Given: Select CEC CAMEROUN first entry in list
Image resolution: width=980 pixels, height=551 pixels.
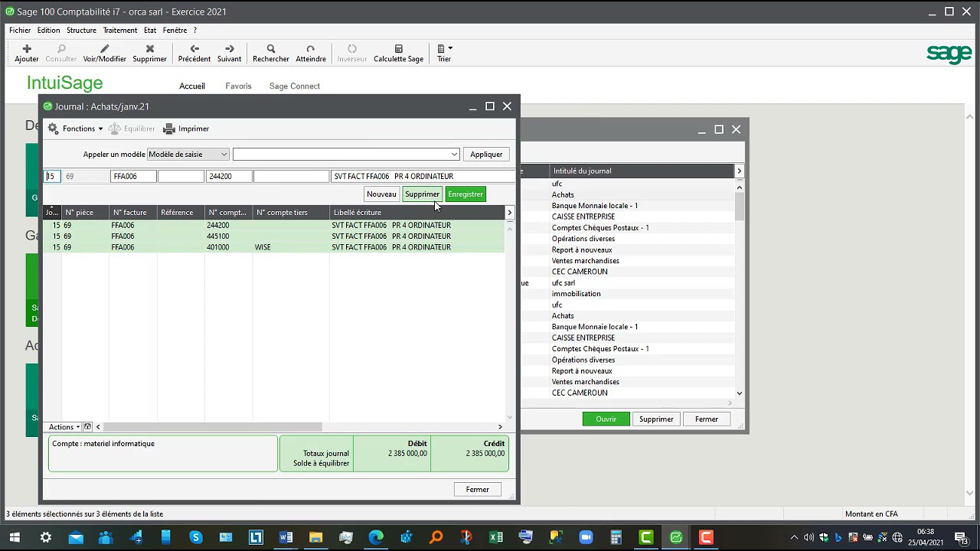Looking at the screenshot, I should (x=580, y=272).
